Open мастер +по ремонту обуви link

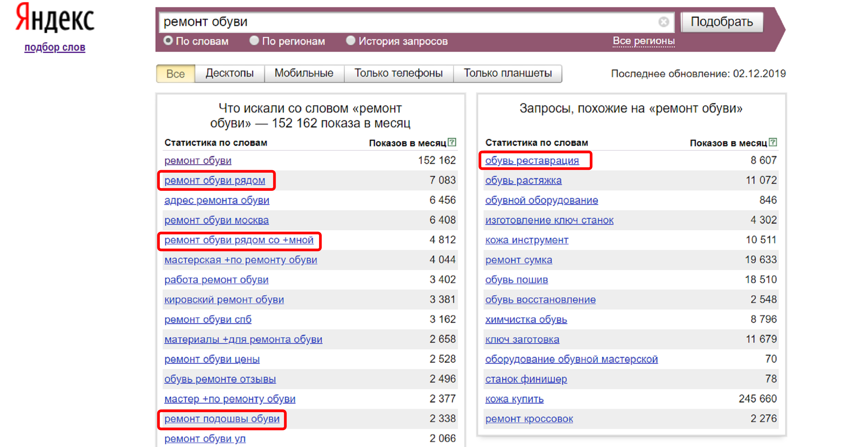(230, 399)
